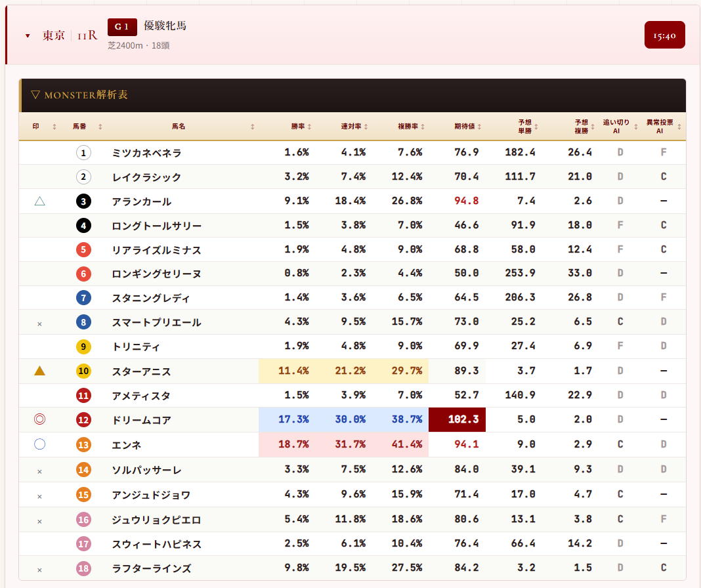Click black horse number 3 badge
The height and width of the screenshot is (588, 701).
[x=83, y=201]
